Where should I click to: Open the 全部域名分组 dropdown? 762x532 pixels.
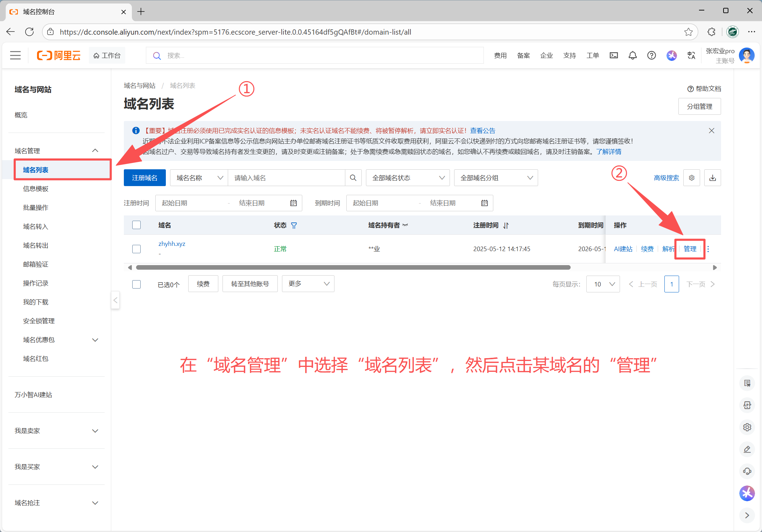[496, 178]
